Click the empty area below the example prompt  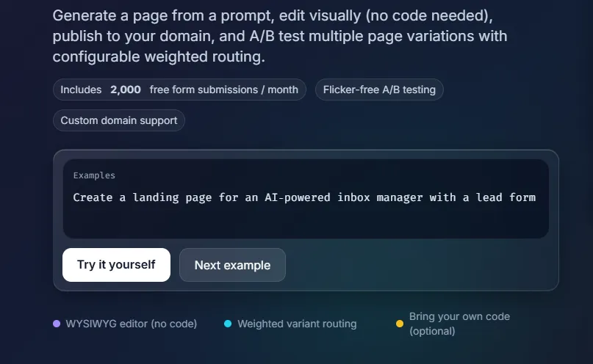pos(306,223)
